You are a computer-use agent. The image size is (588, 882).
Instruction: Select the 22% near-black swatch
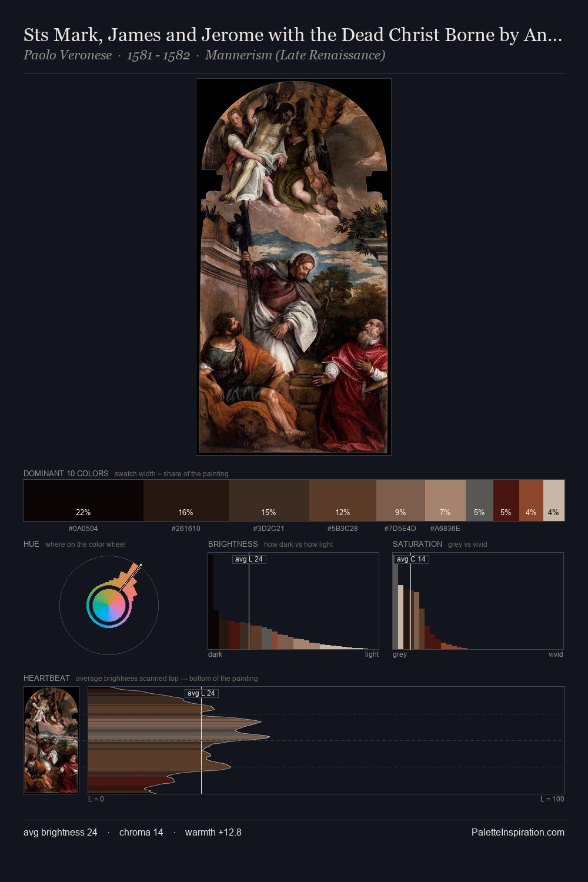tap(83, 500)
